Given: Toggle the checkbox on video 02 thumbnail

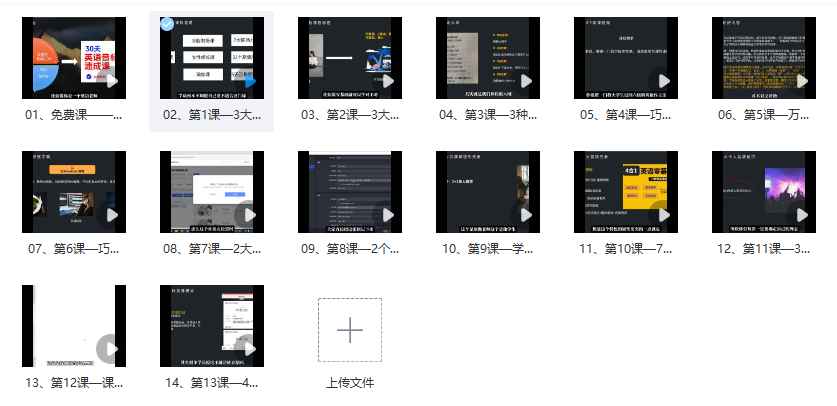Looking at the screenshot, I should (x=166, y=23).
